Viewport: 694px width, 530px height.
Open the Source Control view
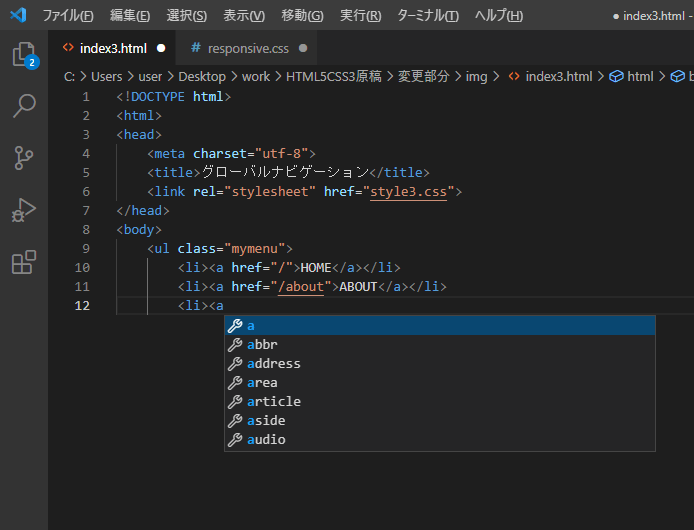pyautogui.click(x=24, y=158)
